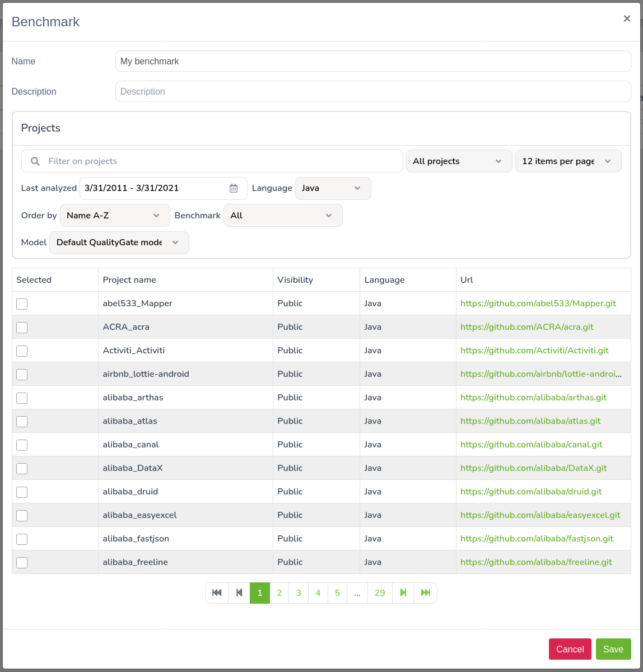Check the alibaba_freeline project box

pos(22,563)
